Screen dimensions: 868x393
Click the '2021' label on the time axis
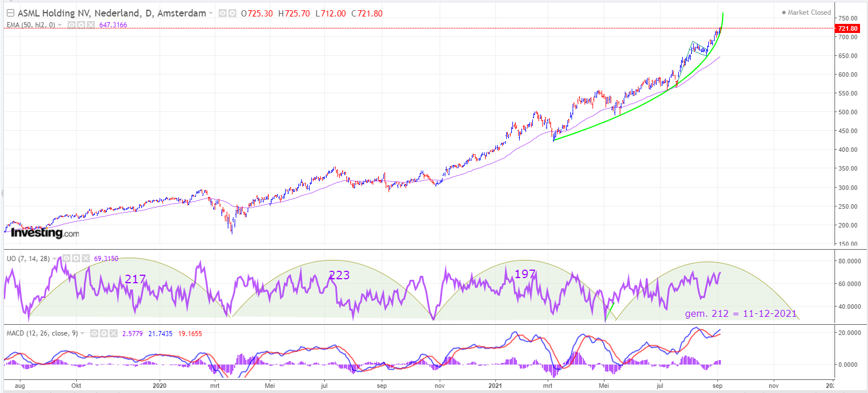496,385
